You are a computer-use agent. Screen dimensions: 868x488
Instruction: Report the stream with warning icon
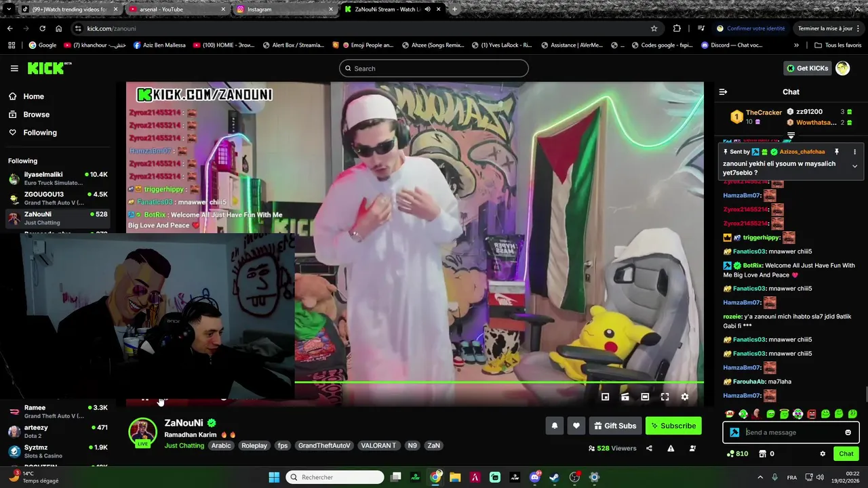coord(671,448)
